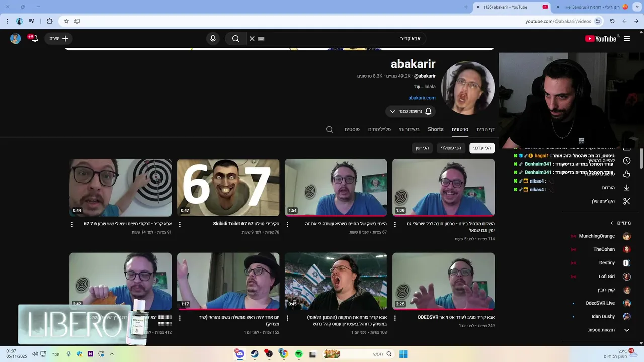644x362 pixels.
Task: Select the הכי עדכני sort chip
Action: coord(482,148)
